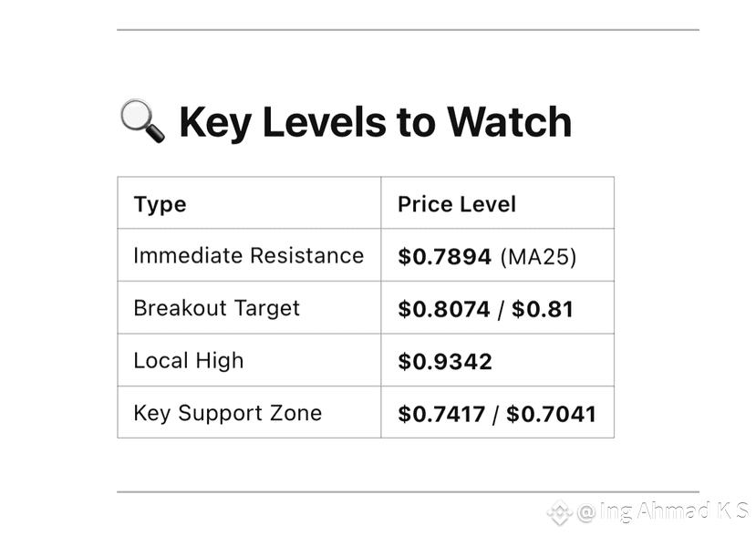
Task: Click the top horizontal divider line
Action: [x=408, y=30]
